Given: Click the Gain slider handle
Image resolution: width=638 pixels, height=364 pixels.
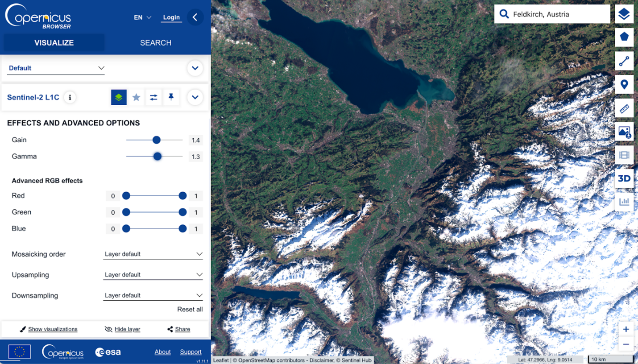Looking at the screenshot, I should [156, 140].
